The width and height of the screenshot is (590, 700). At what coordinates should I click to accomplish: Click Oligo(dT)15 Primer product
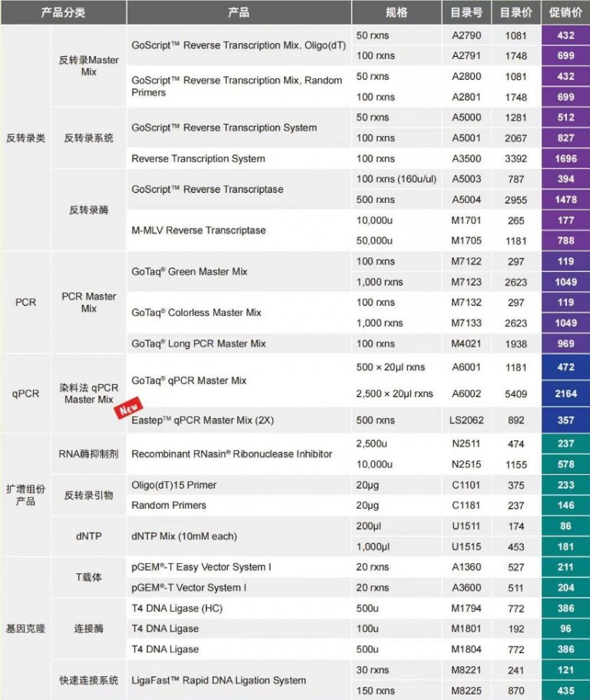pyautogui.click(x=174, y=485)
